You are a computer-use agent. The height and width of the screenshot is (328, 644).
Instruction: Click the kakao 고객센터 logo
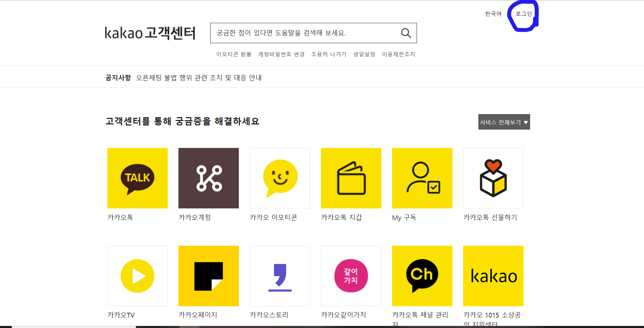[150, 33]
